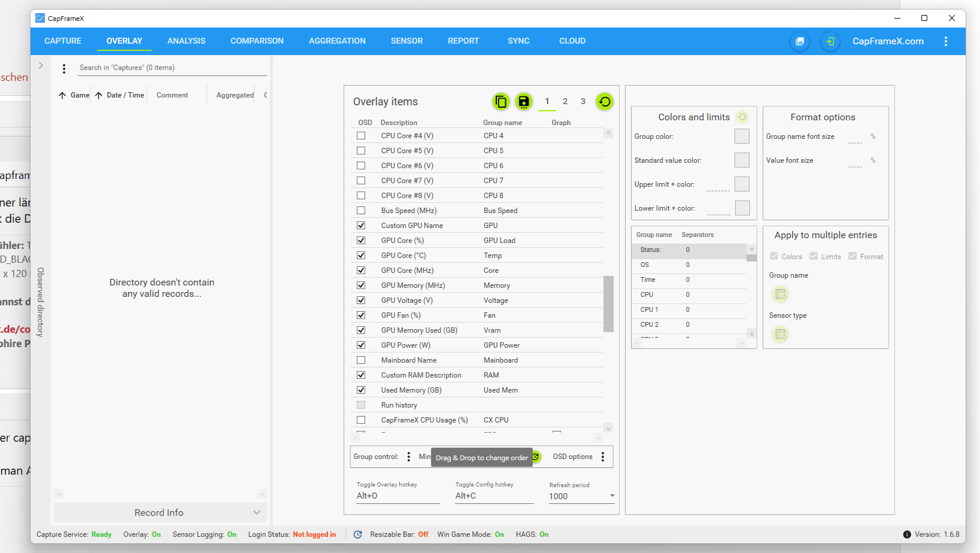This screenshot has width=980, height=553.
Task: Switch to the AGGREGATION tab
Action: pyautogui.click(x=337, y=41)
